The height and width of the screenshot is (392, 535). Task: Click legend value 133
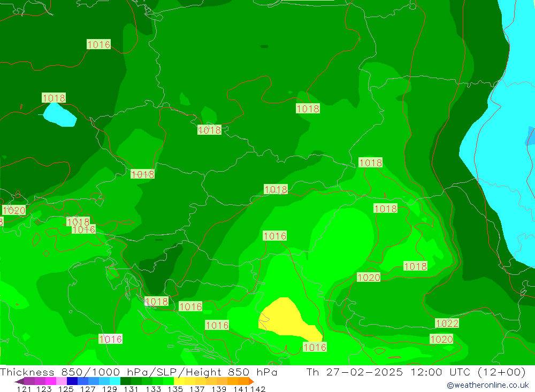[x=153, y=389]
